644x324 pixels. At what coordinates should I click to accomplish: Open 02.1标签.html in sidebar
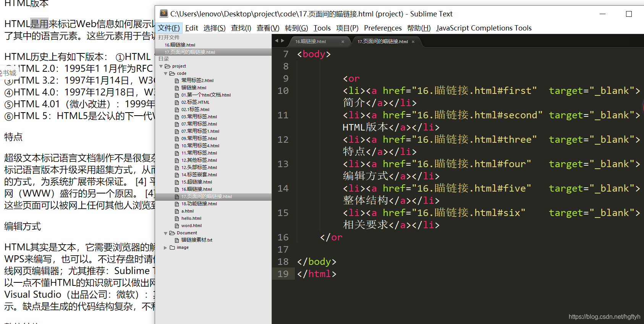pos(195,110)
